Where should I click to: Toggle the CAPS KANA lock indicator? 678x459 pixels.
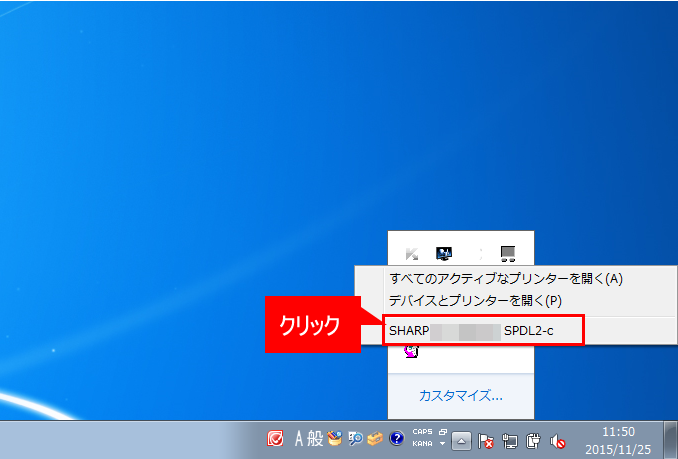(x=421, y=438)
